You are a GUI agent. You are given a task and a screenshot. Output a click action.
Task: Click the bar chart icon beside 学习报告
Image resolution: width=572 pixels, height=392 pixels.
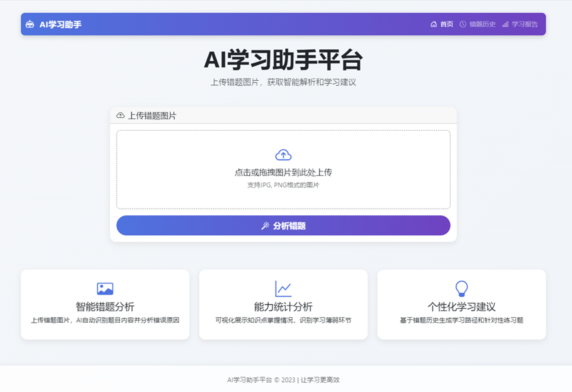(x=505, y=25)
